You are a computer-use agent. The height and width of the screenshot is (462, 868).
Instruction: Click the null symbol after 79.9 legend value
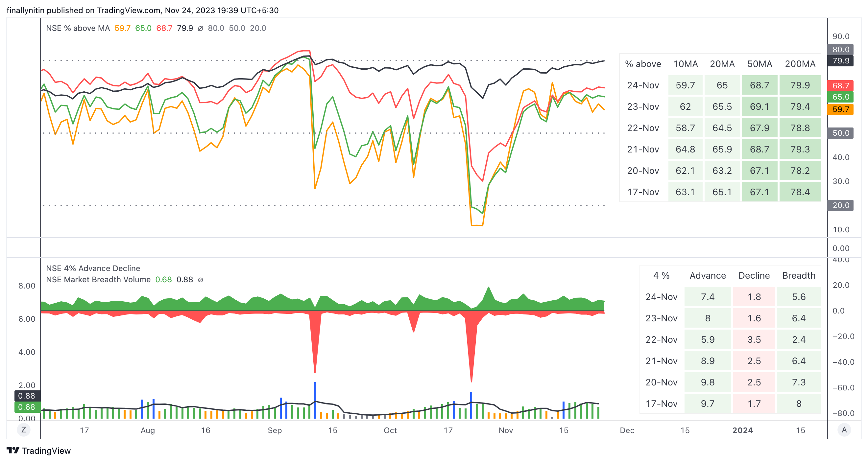click(201, 29)
